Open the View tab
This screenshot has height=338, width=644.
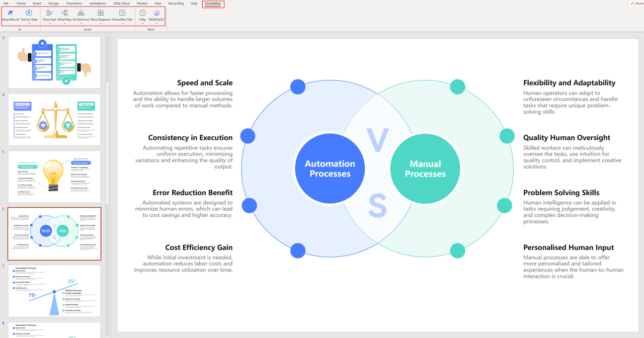(x=158, y=4)
